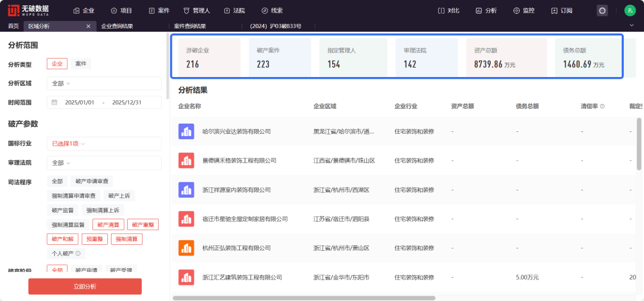Expand the 分析区域 dropdown
The image size is (644, 301).
tap(104, 84)
